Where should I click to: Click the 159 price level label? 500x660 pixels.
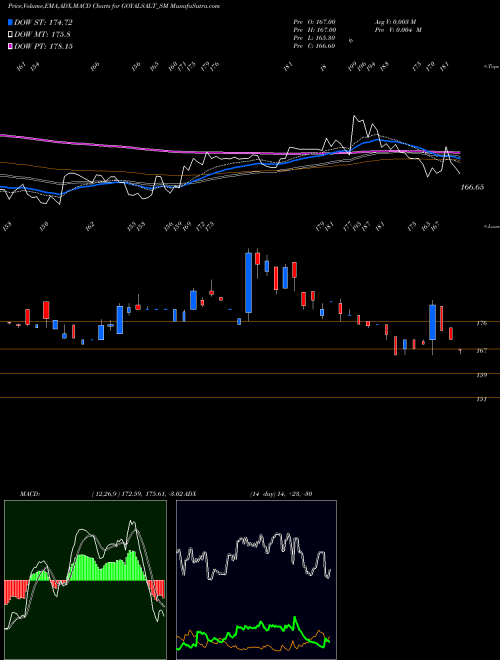coord(482,375)
